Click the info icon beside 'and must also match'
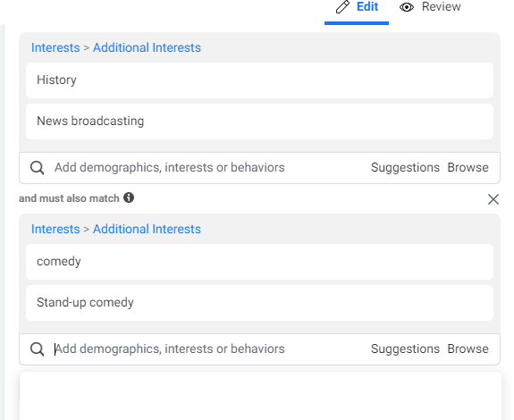Viewport: 514px width, 420px height. [x=129, y=197]
